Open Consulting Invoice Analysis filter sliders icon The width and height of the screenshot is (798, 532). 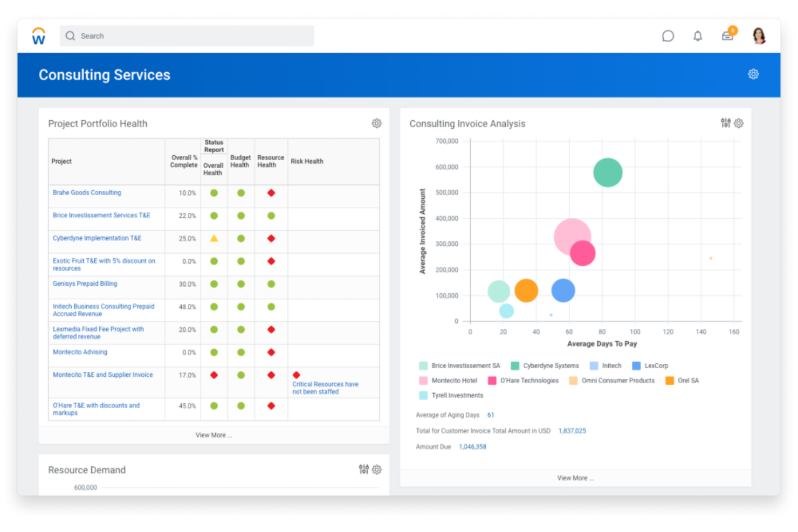(726, 123)
